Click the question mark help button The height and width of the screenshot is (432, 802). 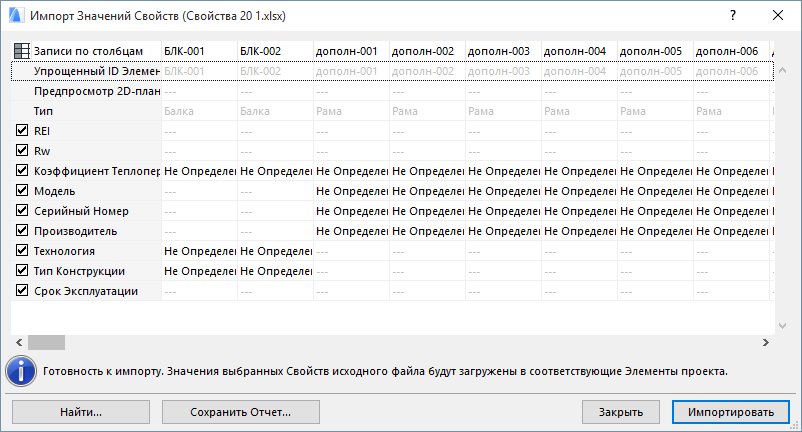pos(732,17)
